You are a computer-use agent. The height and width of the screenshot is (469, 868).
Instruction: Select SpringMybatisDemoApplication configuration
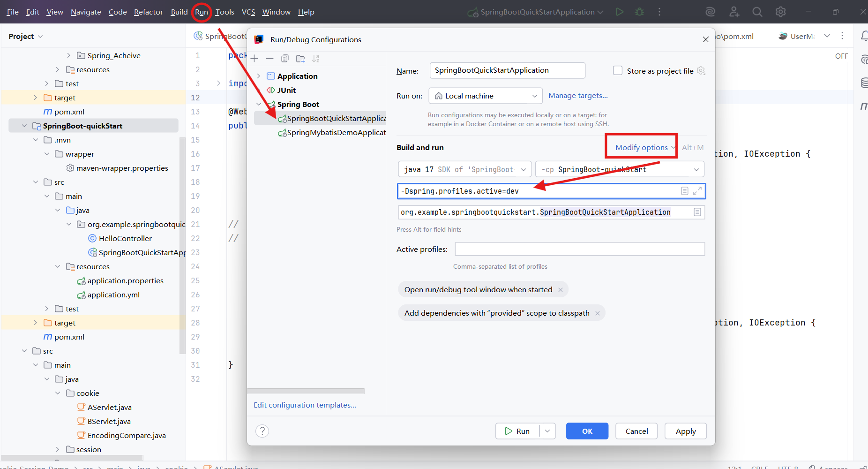pos(331,132)
